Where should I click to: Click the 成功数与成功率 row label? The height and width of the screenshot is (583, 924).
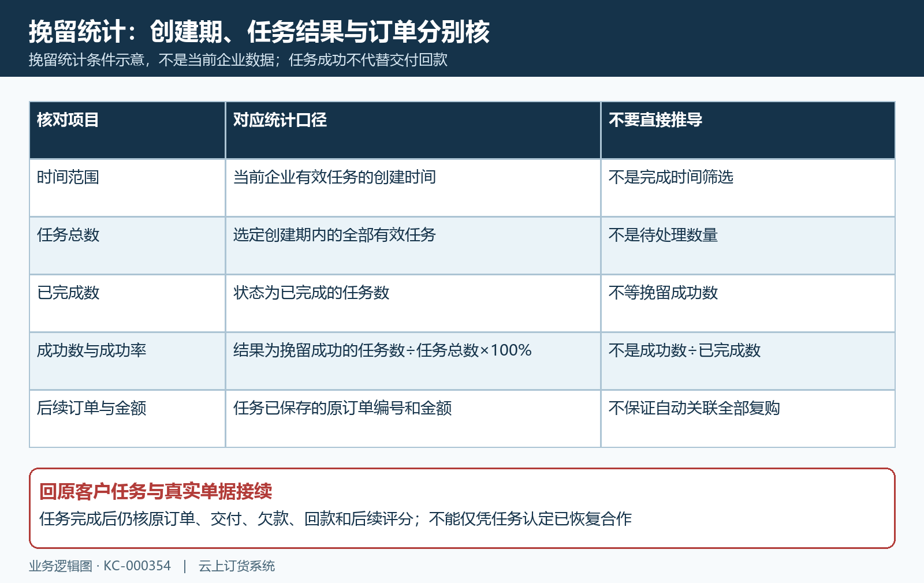pos(91,350)
